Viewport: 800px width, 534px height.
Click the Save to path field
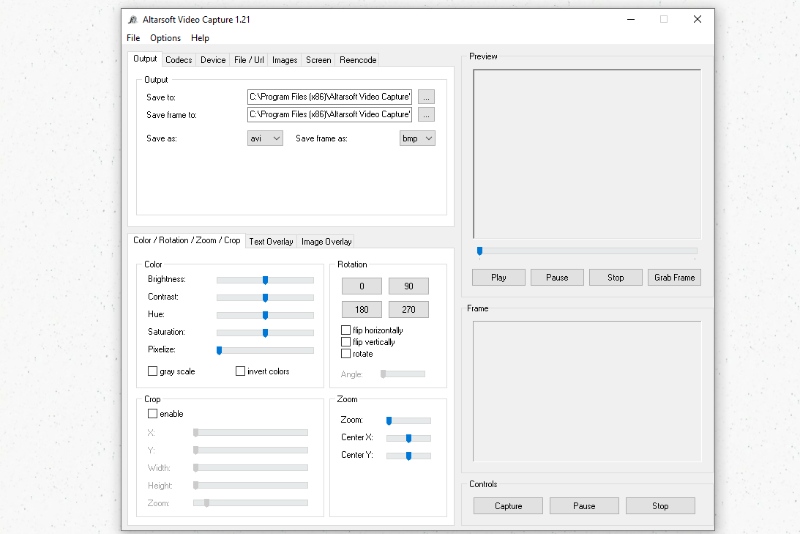(x=330, y=96)
